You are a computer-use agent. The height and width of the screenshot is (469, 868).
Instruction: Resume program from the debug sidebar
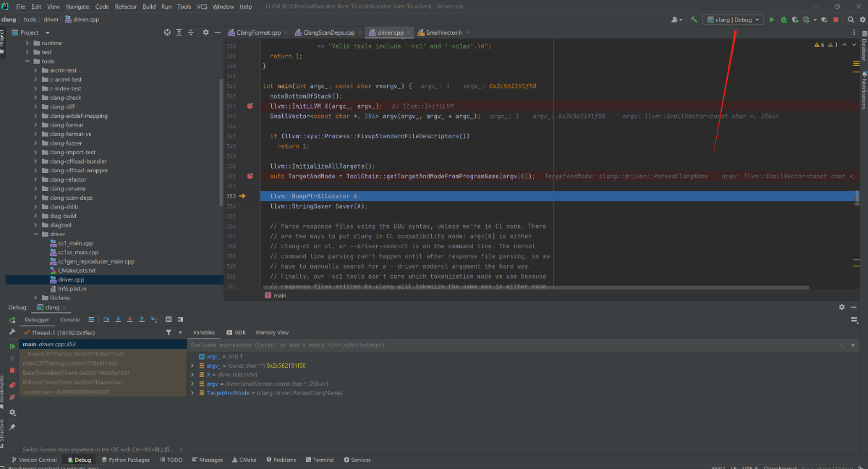[x=12, y=347]
